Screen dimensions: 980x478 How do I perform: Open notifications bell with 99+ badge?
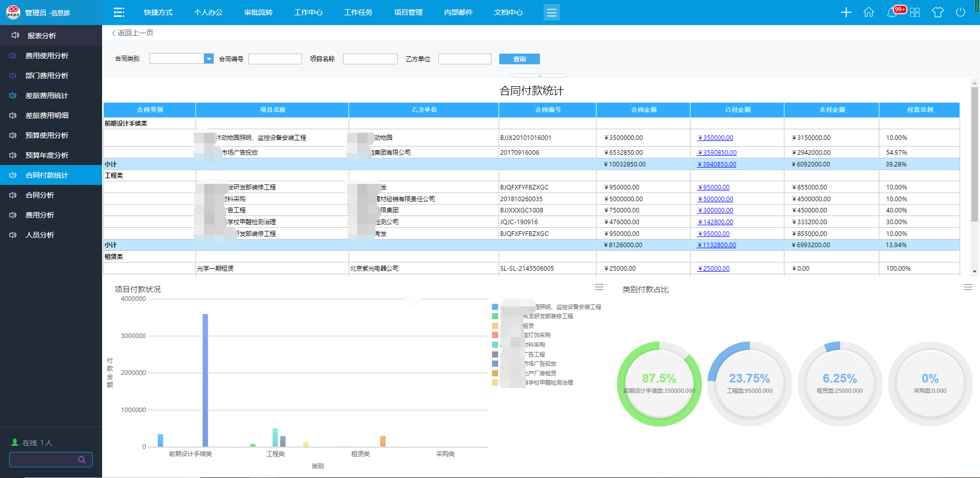tap(892, 12)
